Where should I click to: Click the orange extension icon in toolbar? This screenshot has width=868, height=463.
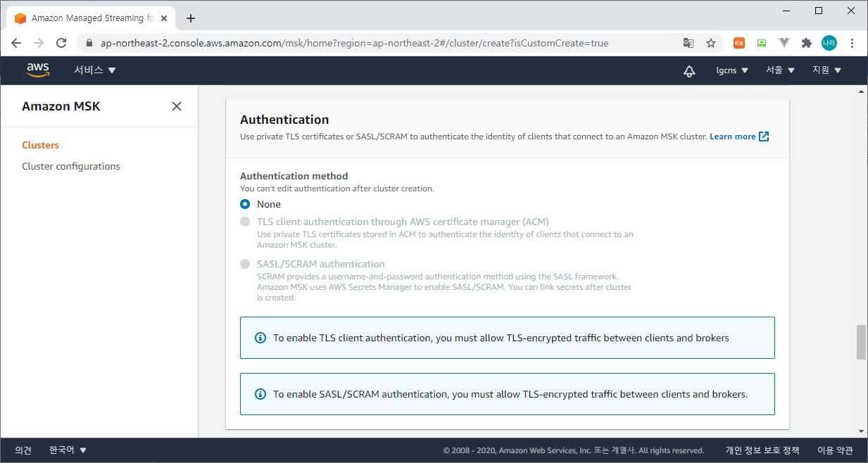tap(739, 43)
